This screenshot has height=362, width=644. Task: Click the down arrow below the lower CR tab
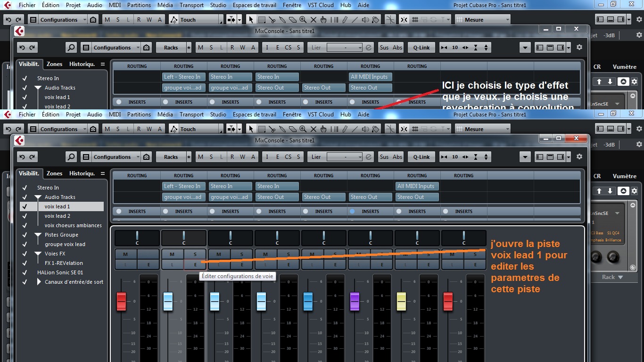610,191
